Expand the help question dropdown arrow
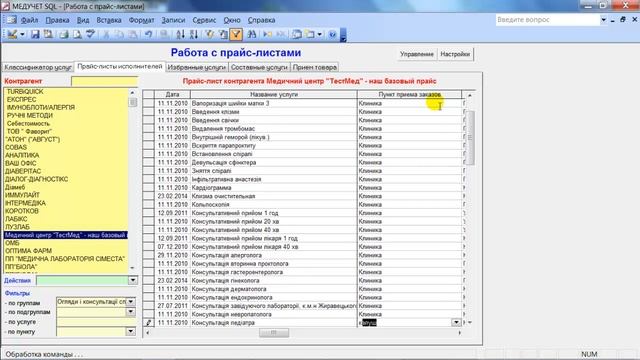The image size is (640, 360). click(x=603, y=20)
